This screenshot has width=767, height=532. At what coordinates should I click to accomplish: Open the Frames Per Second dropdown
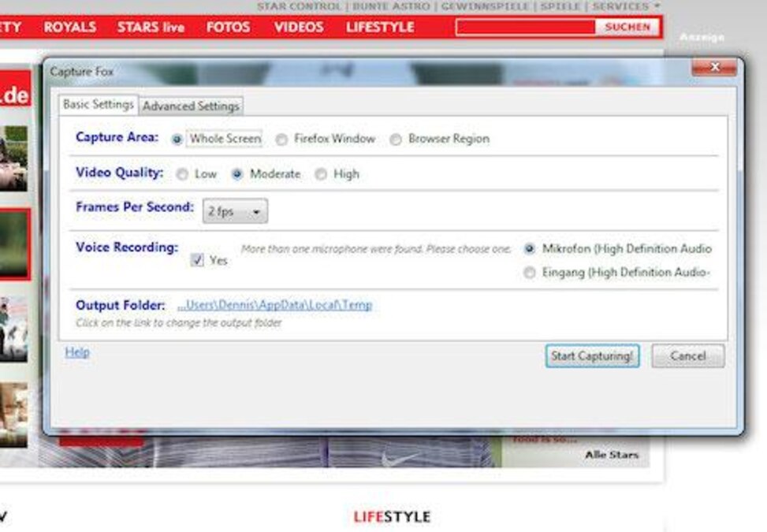(x=235, y=211)
